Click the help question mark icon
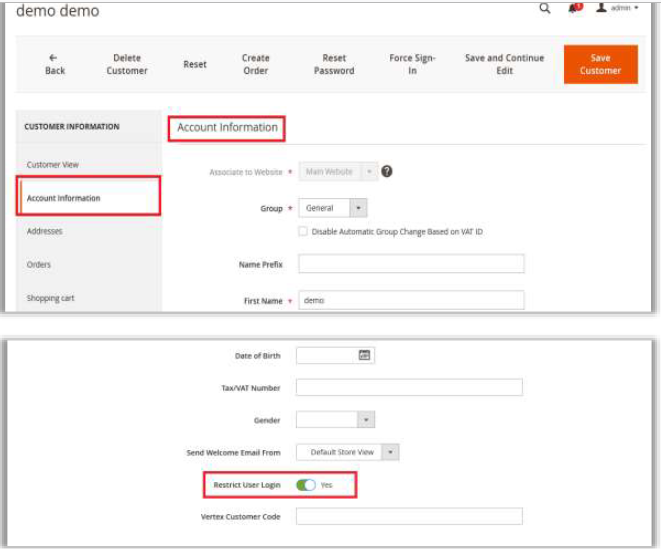 pos(387,172)
